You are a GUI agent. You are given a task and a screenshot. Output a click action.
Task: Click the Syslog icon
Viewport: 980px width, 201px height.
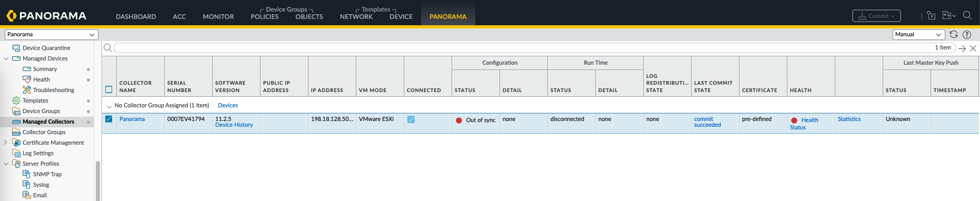pos(27,185)
